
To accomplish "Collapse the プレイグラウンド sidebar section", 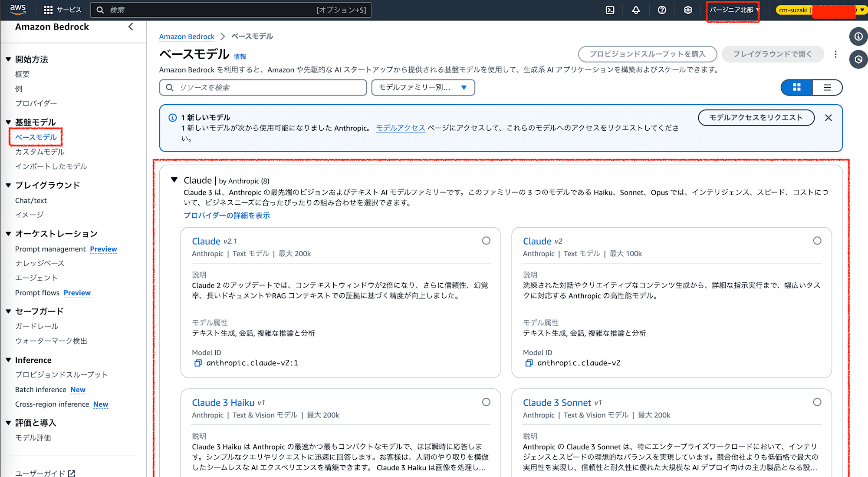I will [x=8, y=185].
